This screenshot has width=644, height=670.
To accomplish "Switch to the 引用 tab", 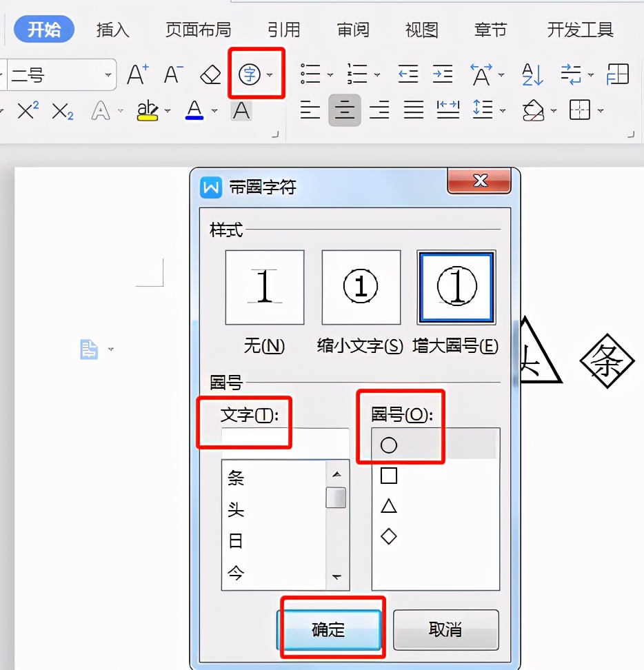I will [x=284, y=30].
